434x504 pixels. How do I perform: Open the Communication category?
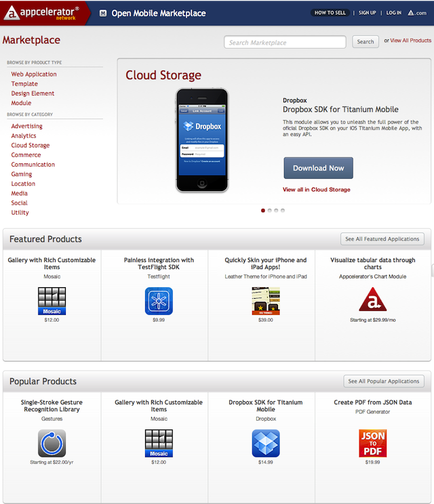coord(33,165)
